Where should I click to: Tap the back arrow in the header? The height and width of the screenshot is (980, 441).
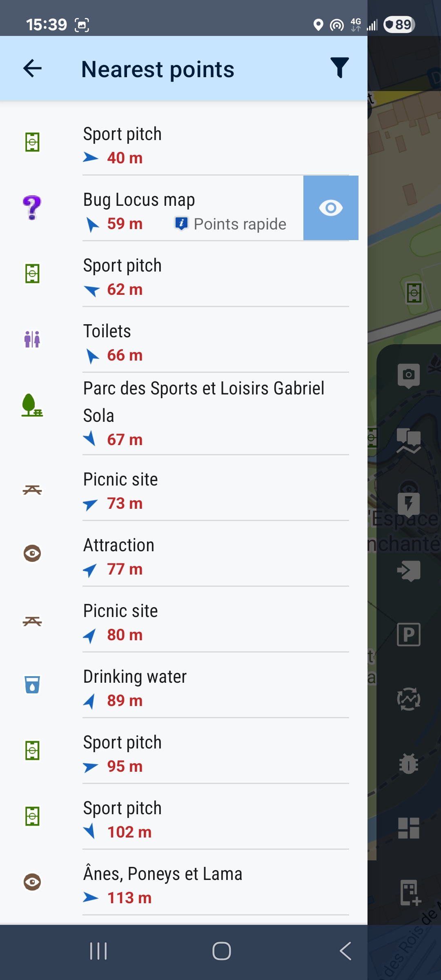tap(33, 68)
